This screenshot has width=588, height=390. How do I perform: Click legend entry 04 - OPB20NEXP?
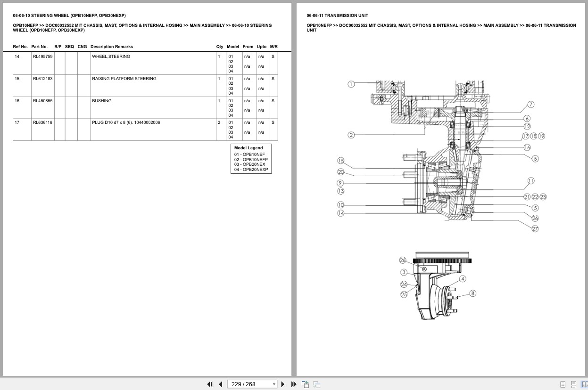pyautogui.click(x=251, y=170)
